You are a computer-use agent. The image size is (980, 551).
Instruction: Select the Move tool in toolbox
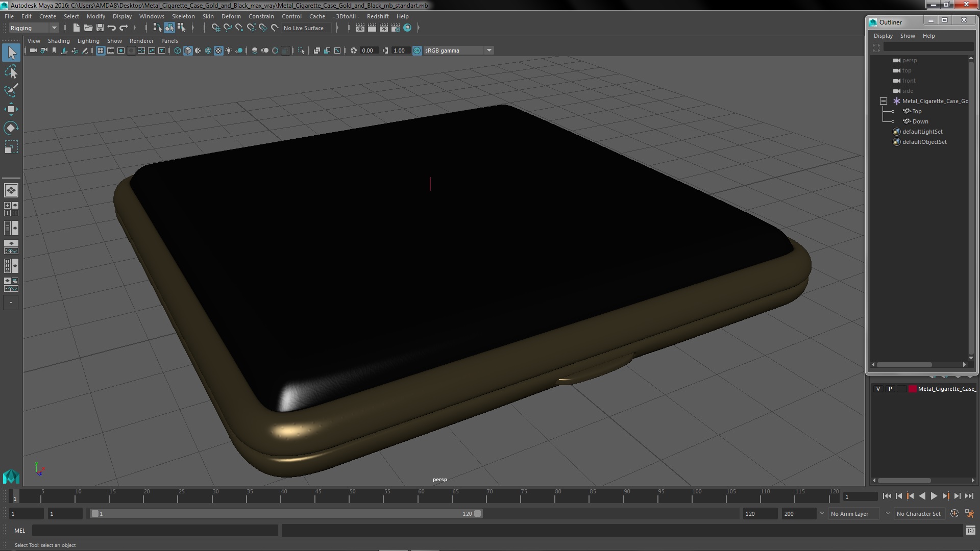[11, 109]
